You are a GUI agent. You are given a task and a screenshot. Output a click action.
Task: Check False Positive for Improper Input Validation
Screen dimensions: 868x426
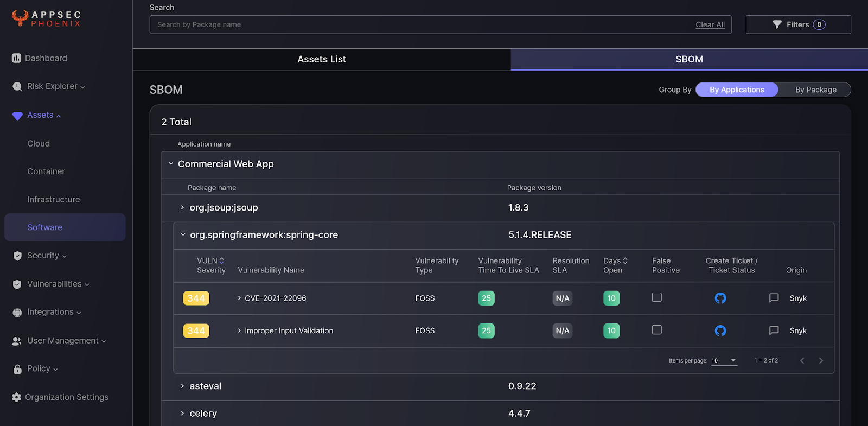click(x=656, y=330)
